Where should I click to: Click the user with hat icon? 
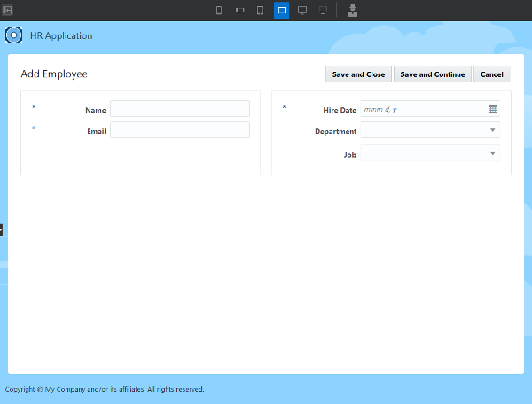353,11
